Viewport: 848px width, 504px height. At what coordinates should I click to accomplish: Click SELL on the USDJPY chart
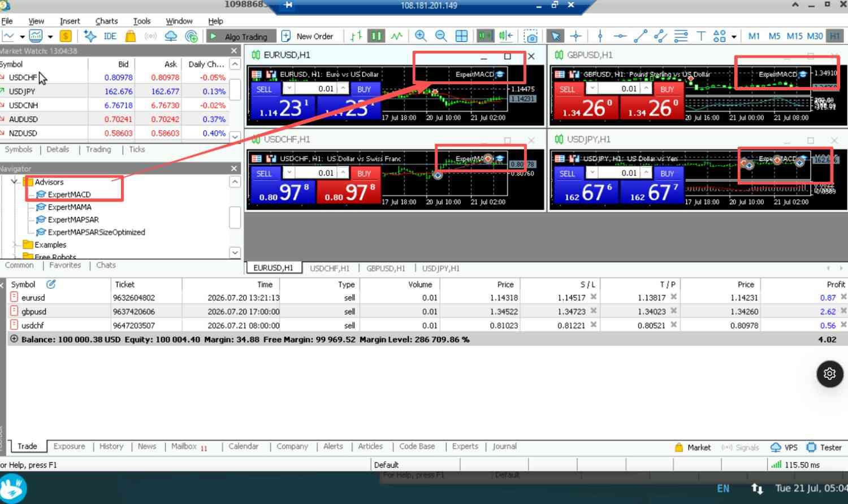[x=567, y=173]
